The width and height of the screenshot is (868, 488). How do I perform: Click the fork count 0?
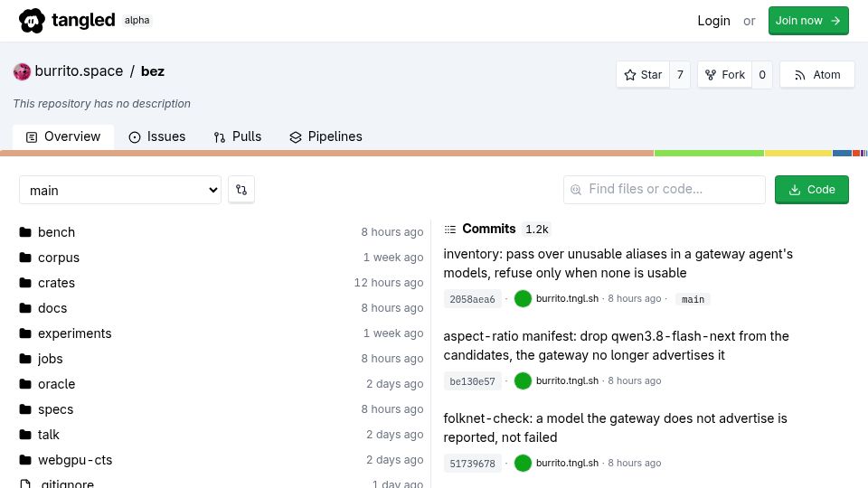[761, 75]
